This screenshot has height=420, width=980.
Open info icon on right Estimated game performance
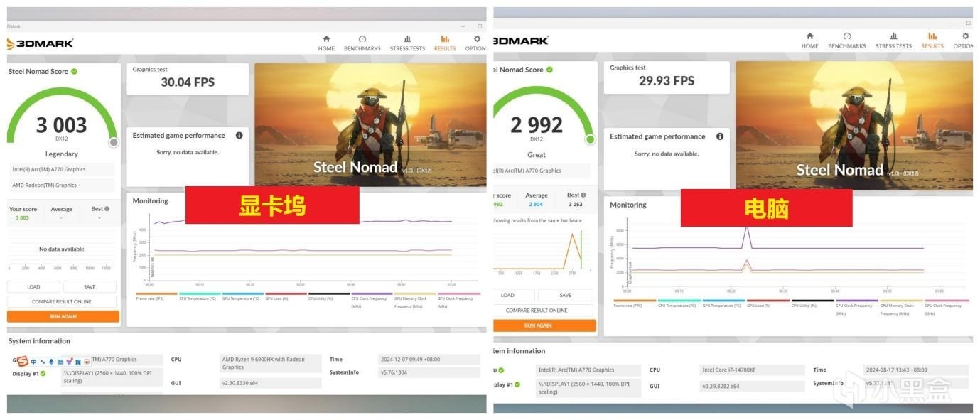pos(720,136)
